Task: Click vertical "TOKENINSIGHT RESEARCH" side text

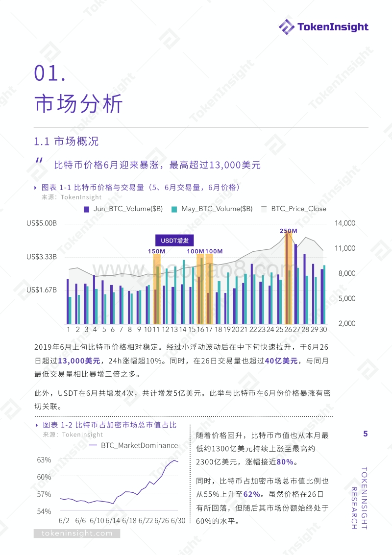Action: 359,498
